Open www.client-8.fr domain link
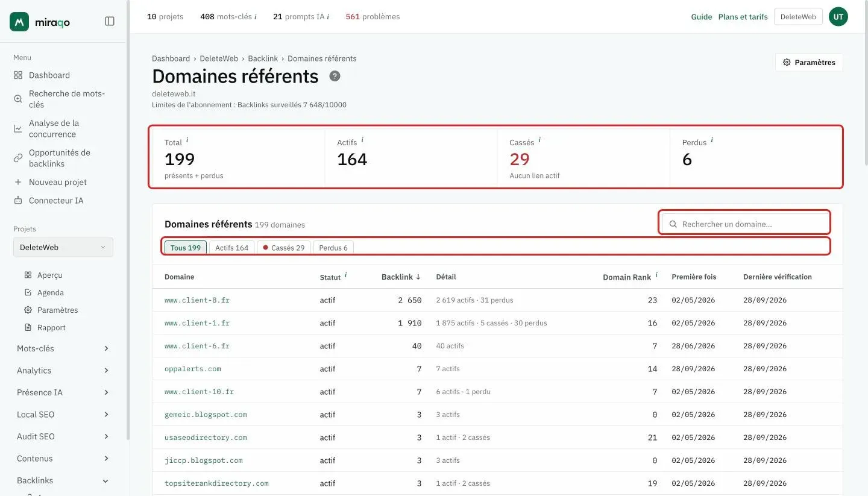The image size is (868, 496). [197, 300]
